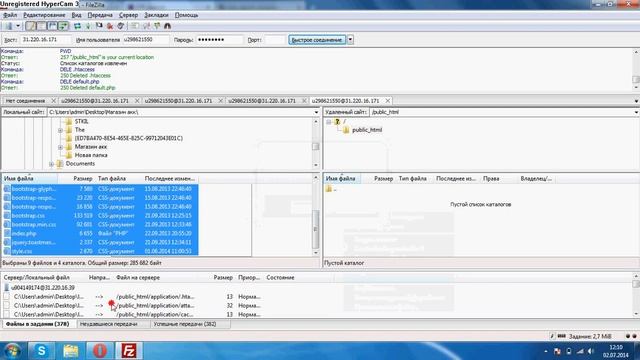
Task: Sort local files by Имя файла column
Action: pyautogui.click(x=29, y=178)
